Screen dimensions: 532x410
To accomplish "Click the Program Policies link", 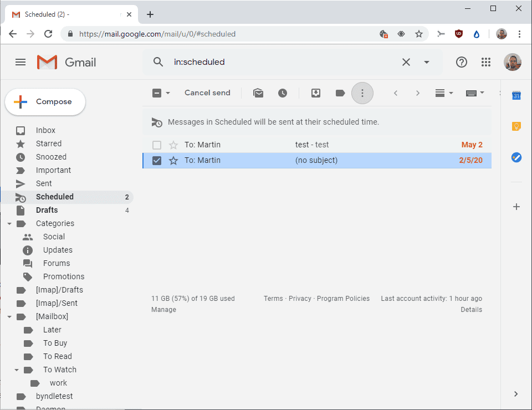I will pyautogui.click(x=343, y=299).
